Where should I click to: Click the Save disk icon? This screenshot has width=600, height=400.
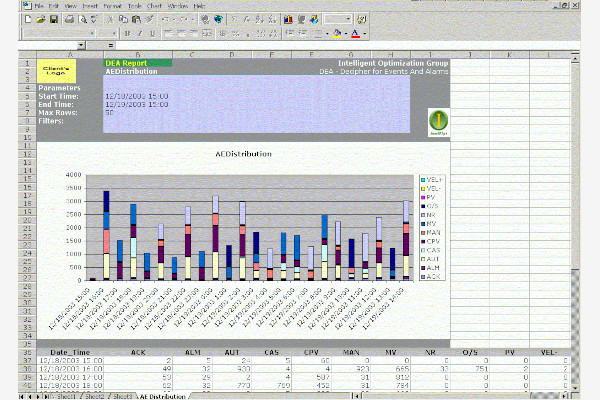pyautogui.click(x=52, y=19)
